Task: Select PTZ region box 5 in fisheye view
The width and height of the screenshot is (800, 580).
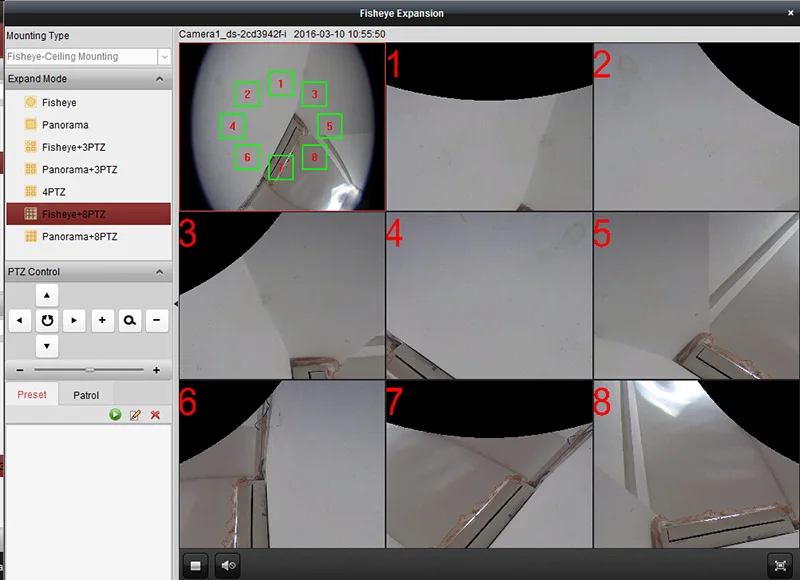Action: (330, 126)
